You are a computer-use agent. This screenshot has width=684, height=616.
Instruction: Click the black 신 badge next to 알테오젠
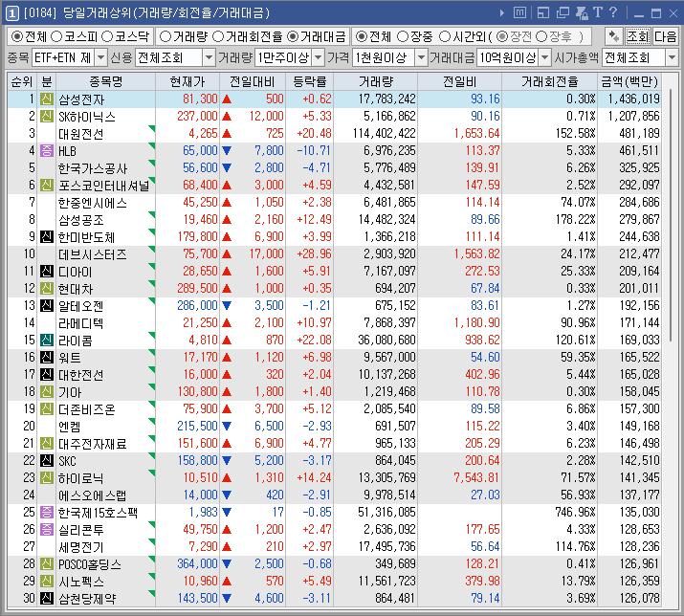(x=47, y=305)
